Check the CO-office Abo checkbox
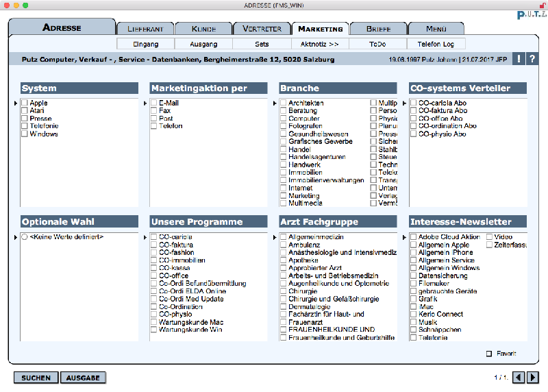548x392 pixels. (x=414, y=118)
